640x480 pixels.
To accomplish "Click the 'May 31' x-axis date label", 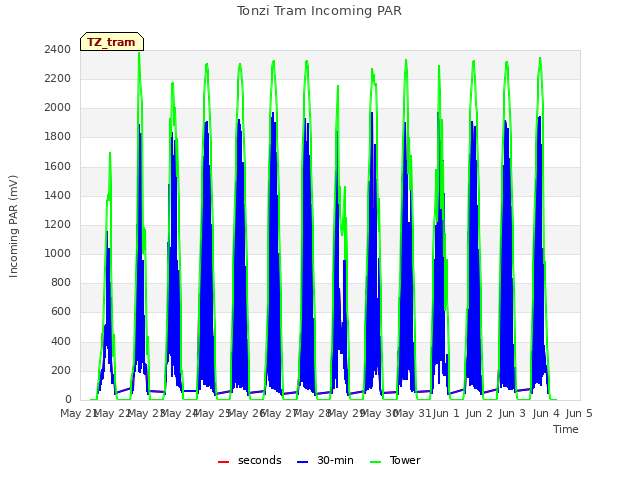I will [413, 413].
